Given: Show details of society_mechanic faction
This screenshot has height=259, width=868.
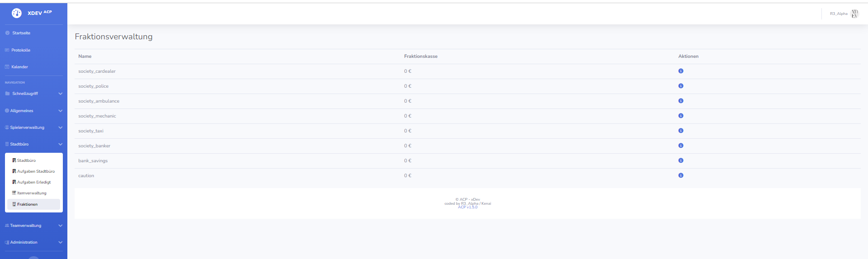Looking at the screenshot, I should coord(680,116).
